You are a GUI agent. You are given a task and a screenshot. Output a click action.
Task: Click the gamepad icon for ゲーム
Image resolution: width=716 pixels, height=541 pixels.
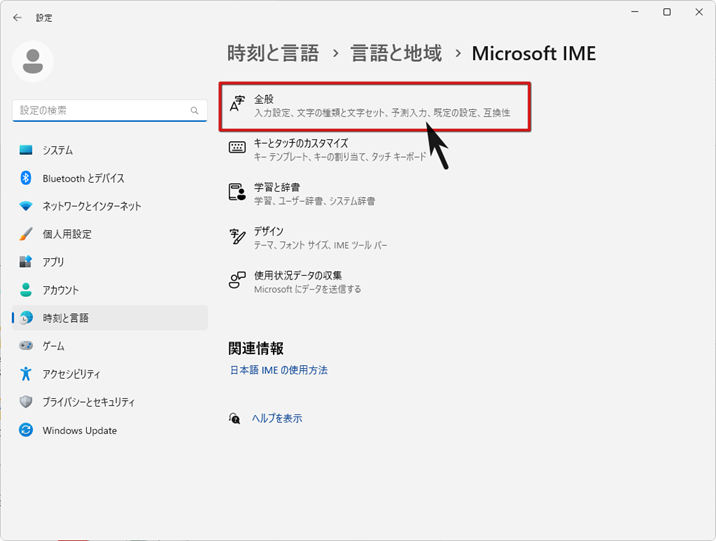pos(26,346)
